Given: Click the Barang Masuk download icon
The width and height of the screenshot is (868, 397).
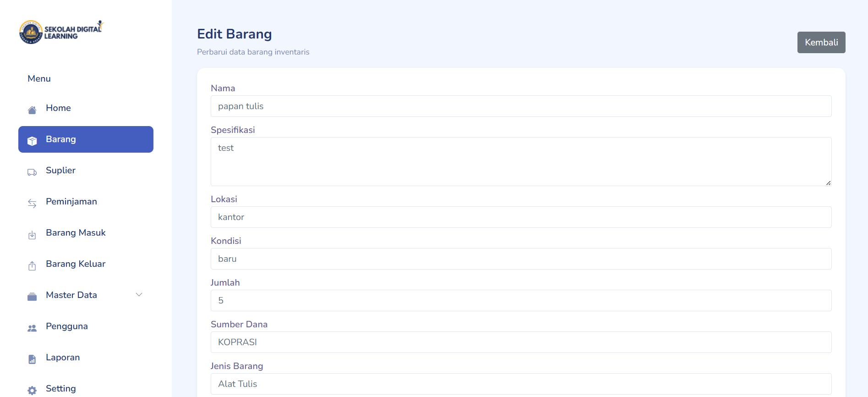Looking at the screenshot, I should coord(32,235).
